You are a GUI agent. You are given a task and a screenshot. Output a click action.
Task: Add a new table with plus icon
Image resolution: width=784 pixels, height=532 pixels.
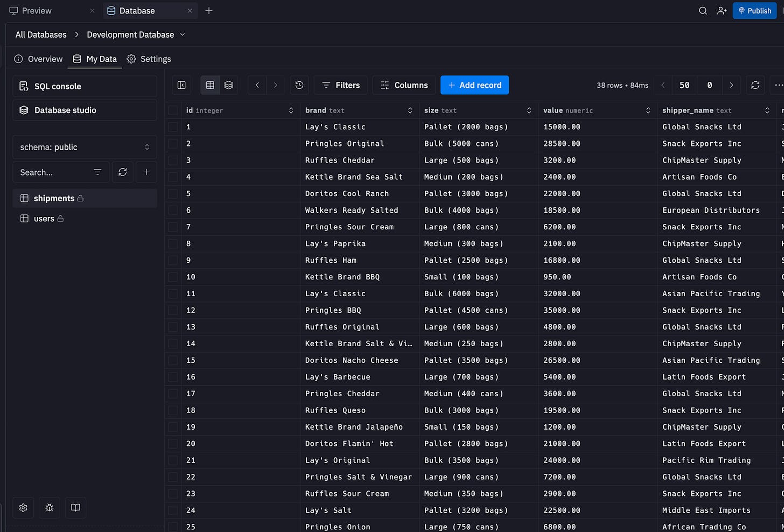coord(146,172)
